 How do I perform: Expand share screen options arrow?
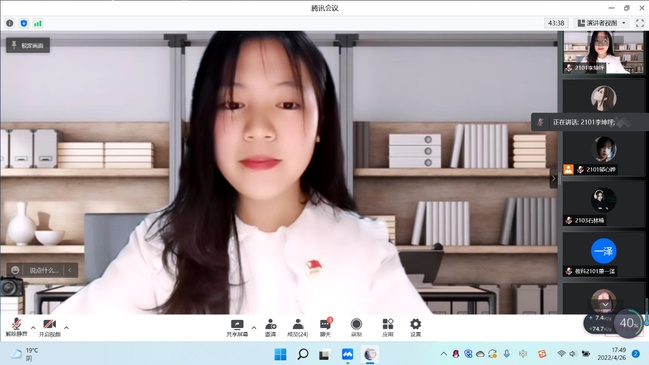254,327
